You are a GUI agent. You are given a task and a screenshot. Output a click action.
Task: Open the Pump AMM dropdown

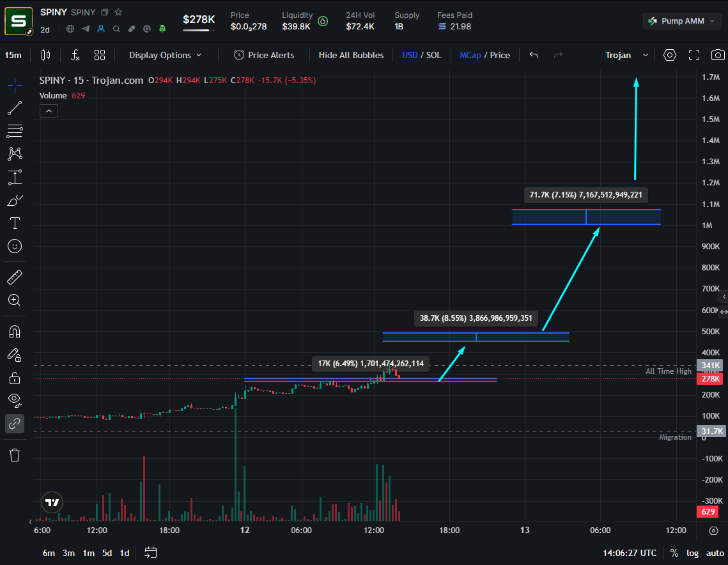(681, 21)
